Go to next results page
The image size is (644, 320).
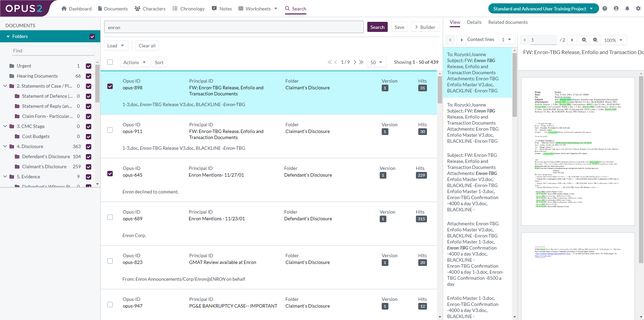click(x=355, y=62)
